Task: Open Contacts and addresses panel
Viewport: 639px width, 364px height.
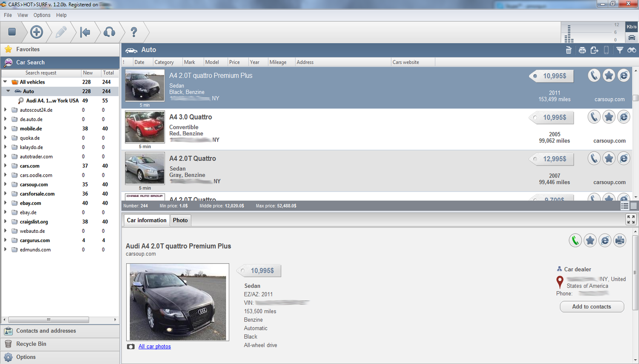Action: pyautogui.click(x=60, y=331)
